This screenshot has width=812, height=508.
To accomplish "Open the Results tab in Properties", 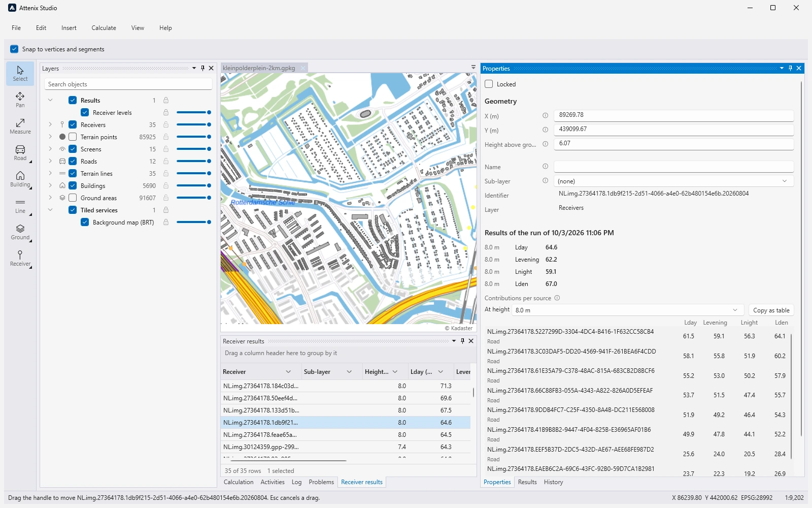I will click(x=527, y=482).
